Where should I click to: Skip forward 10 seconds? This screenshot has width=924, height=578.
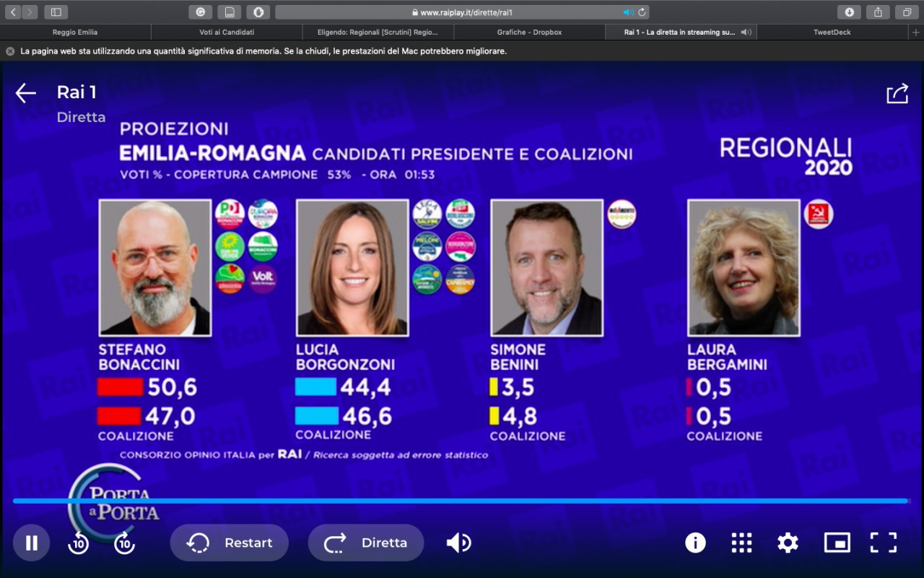click(124, 543)
